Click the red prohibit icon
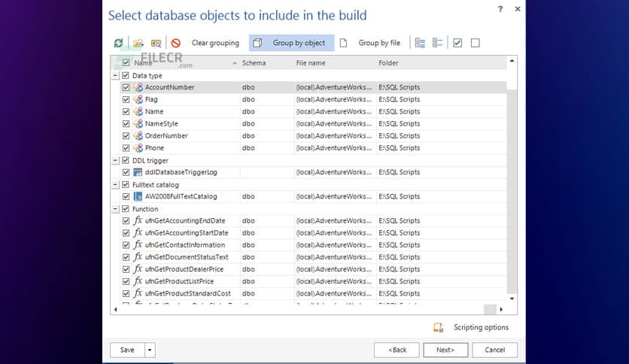Screen dimensions: 629x364 176,43
